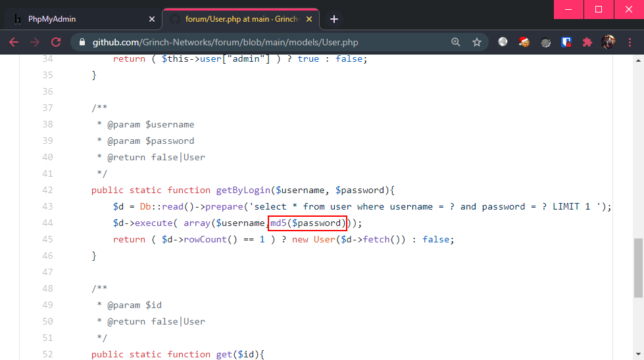
Task: Click md5 in the execute line
Action: pyautogui.click(x=278, y=223)
